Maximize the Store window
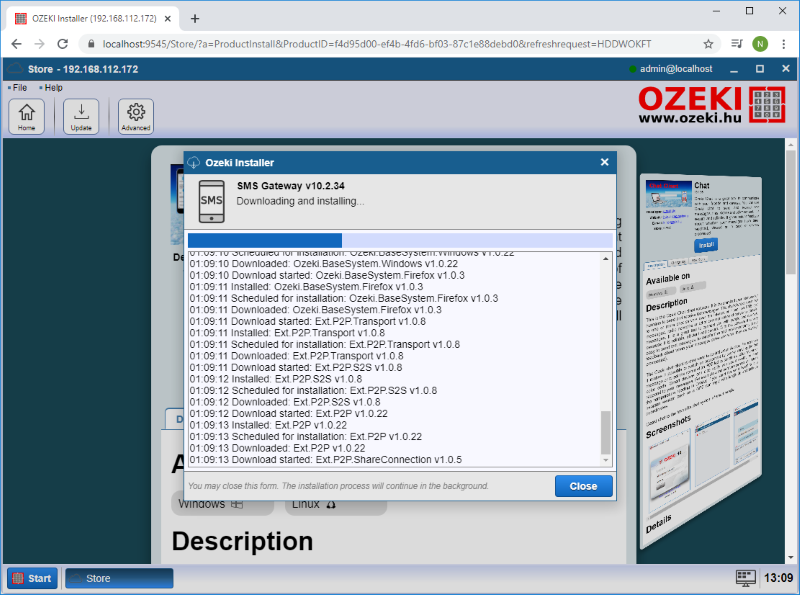The height and width of the screenshot is (595, 800). click(x=760, y=69)
